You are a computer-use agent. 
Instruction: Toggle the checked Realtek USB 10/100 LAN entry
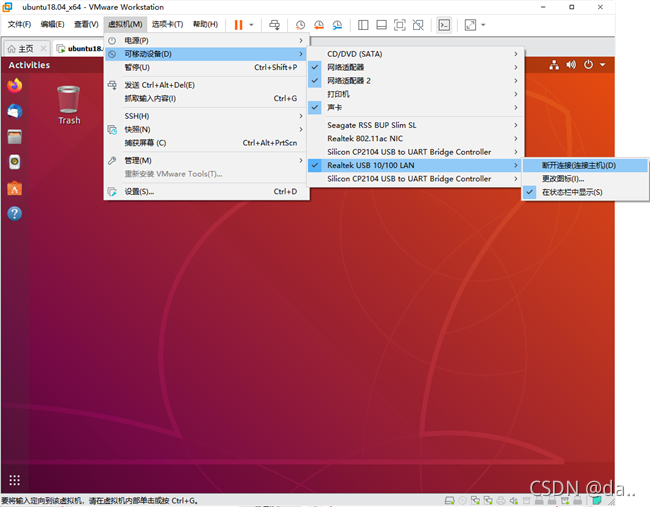click(415, 165)
